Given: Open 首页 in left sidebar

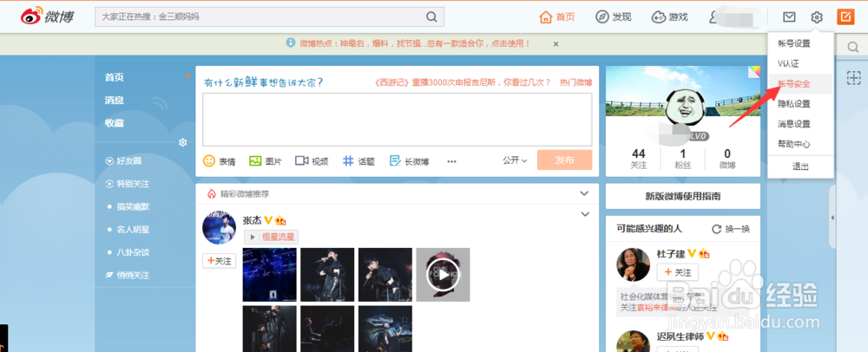Looking at the screenshot, I should coord(114,77).
